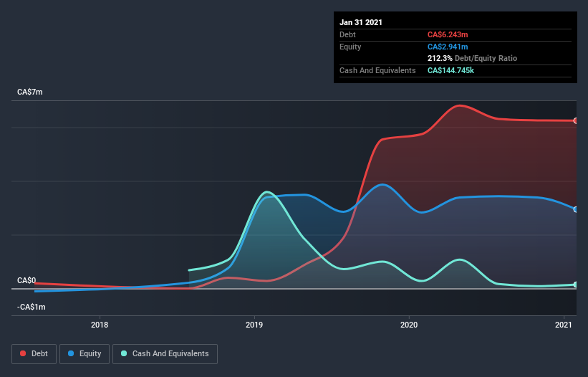
Task: Toggle the Cash And Equivalents legend button
Action: (165, 354)
